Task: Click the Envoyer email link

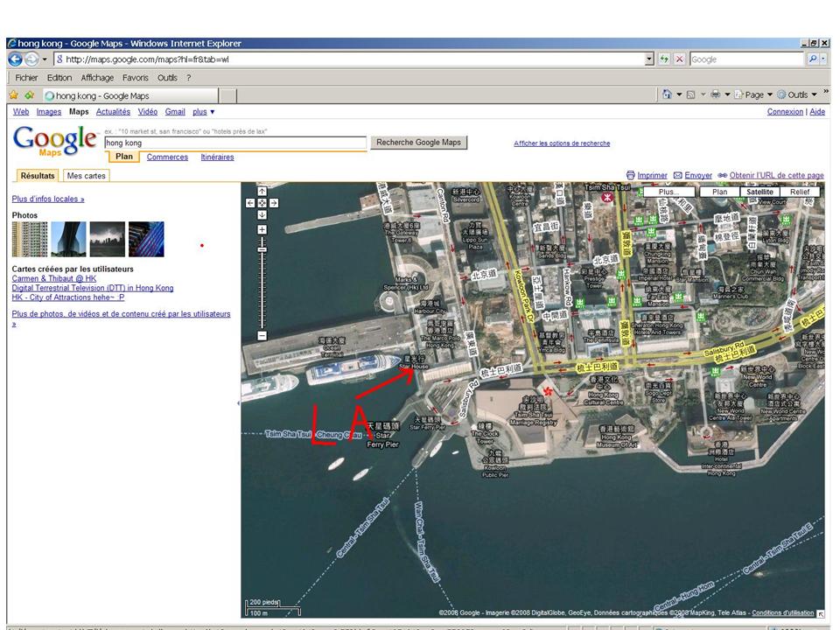Action: tap(693, 175)
